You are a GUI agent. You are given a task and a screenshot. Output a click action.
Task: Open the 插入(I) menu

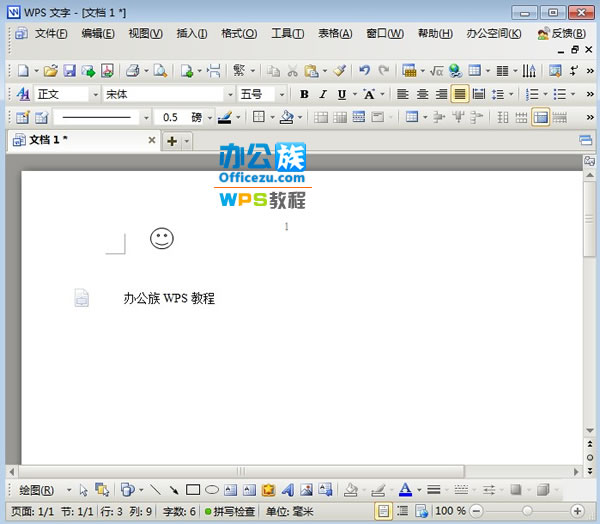(x=192, y=34)
